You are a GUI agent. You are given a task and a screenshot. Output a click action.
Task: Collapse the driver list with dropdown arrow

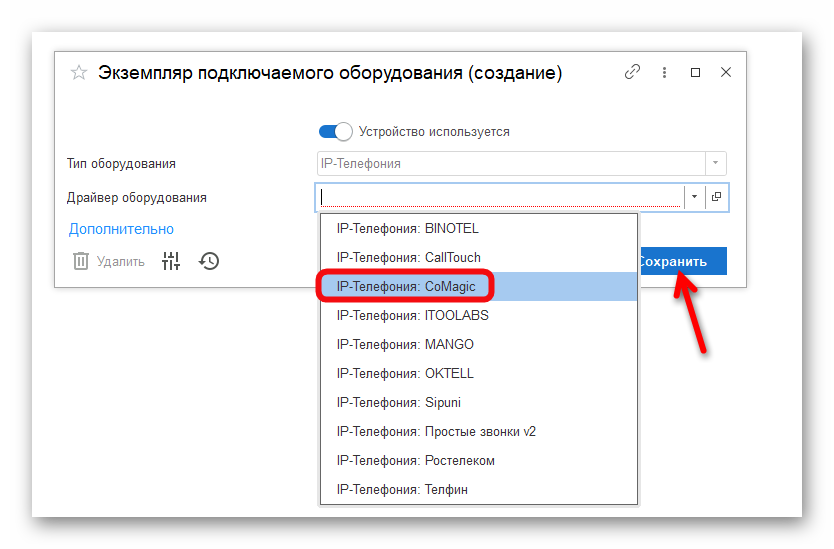694,197
